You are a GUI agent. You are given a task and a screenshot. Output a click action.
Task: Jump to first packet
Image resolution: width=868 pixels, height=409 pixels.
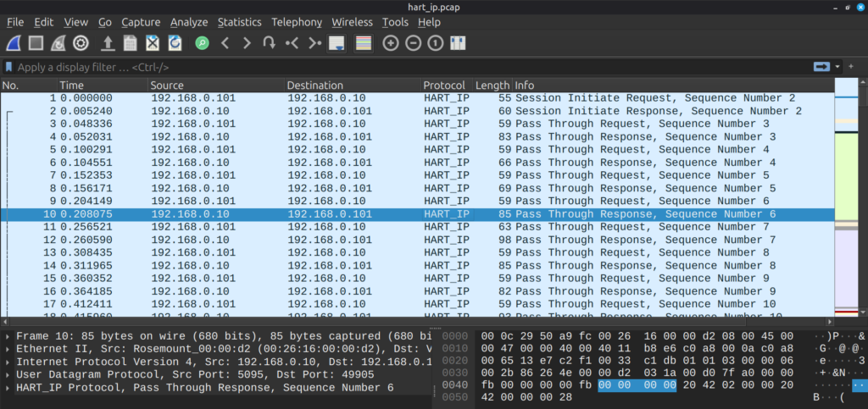(x=292, y=43)
